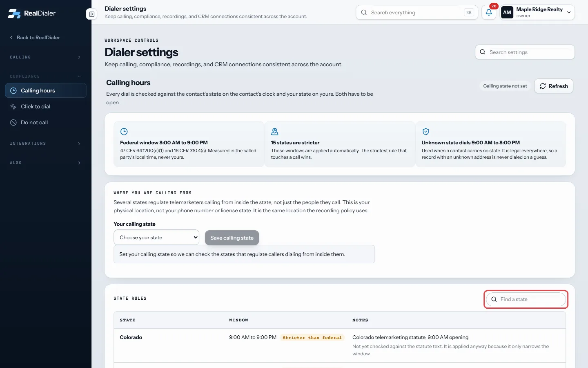The image size is (588, 368).
Task: Collapse the Compliance sidebar section
Action: 46,76
